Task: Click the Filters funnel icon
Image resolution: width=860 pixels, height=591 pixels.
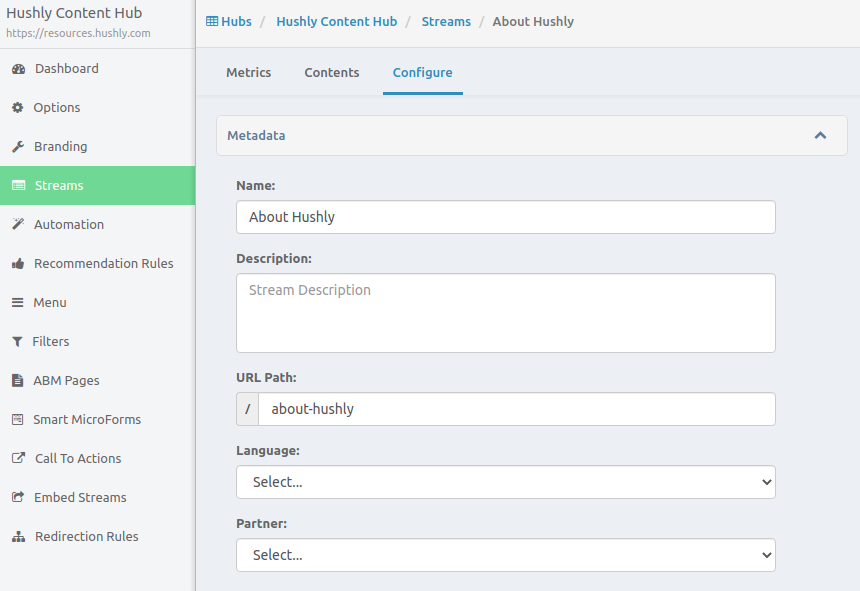Action: [17, 342]
